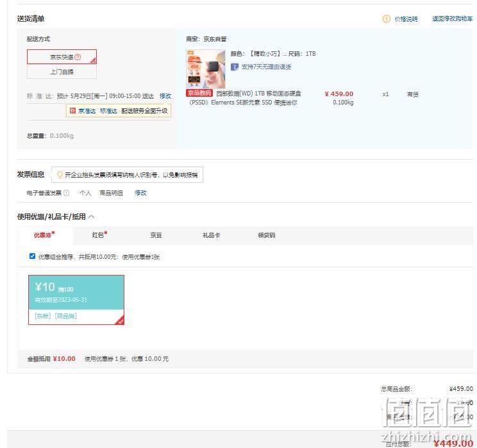477x448 pixels.
Task: Collapse 使用优惠/礼品卡/抵用 section
Action: click(x=91, y=217)
